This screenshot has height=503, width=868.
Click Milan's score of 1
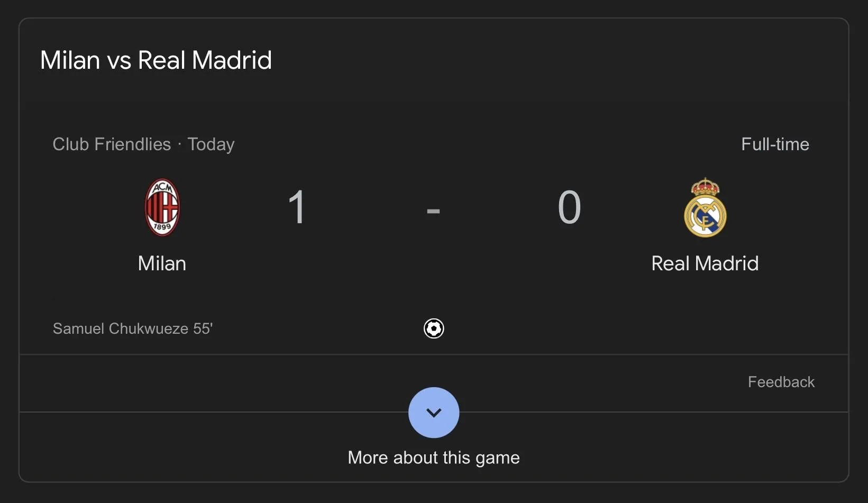tap(297, 207)
